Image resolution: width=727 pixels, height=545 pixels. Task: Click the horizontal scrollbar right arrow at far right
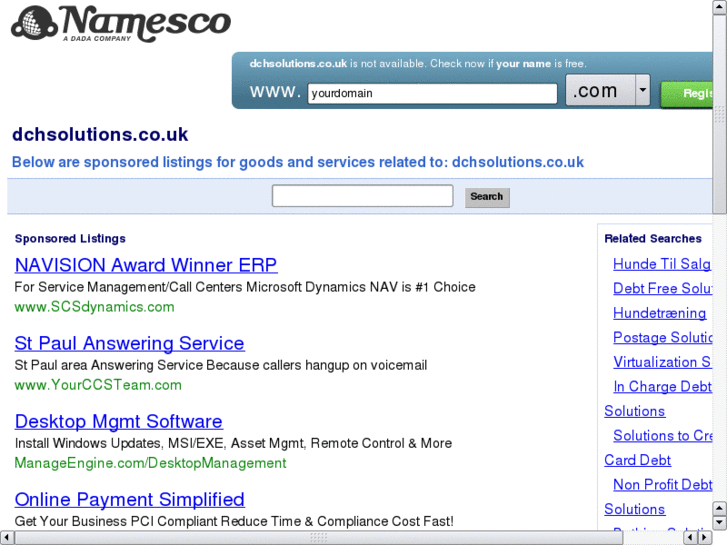point(705,538)
